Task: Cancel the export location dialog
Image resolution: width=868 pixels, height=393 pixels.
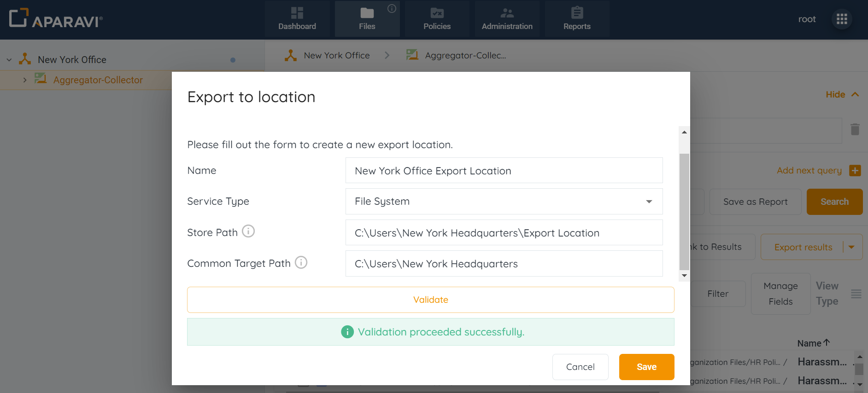Action: pyautogui.click(x=580, y=367)
